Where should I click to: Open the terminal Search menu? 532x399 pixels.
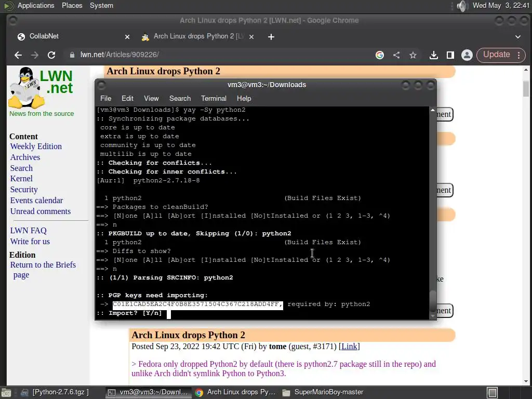pos(180,98)
